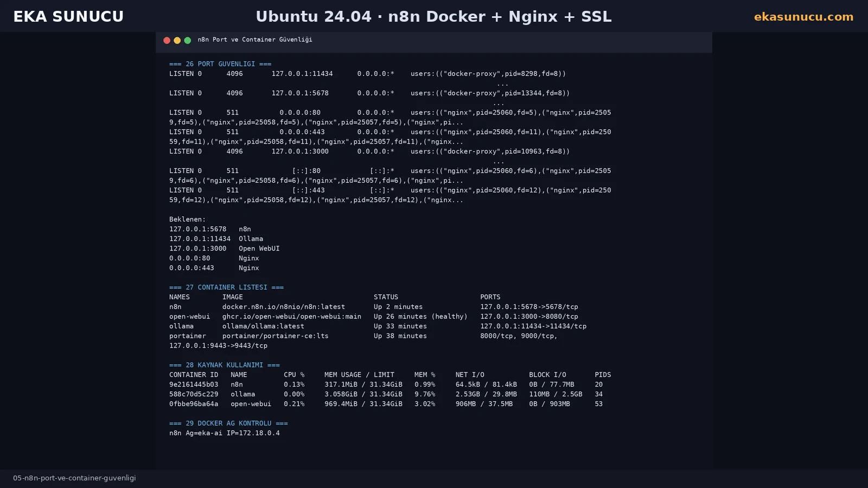Click the red close dot of the terminal window

tap(167, 40)
